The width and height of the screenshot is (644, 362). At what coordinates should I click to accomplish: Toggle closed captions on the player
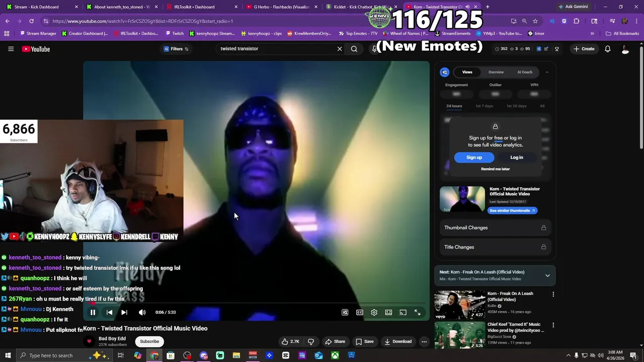point(360,312)
